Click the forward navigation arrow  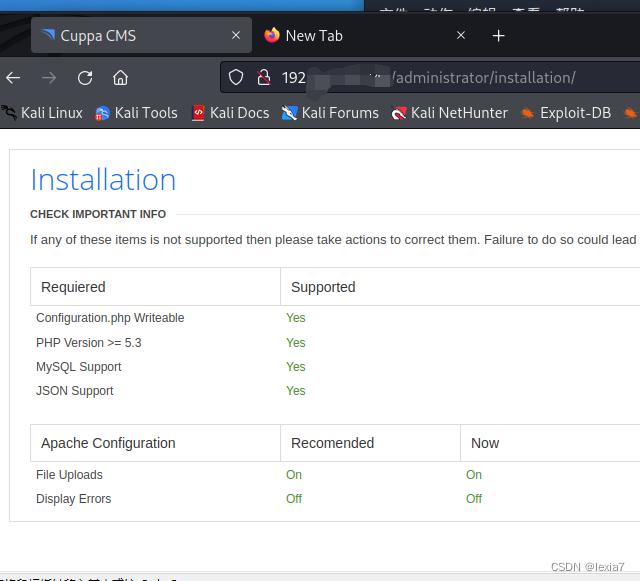(x=49, y=78)
